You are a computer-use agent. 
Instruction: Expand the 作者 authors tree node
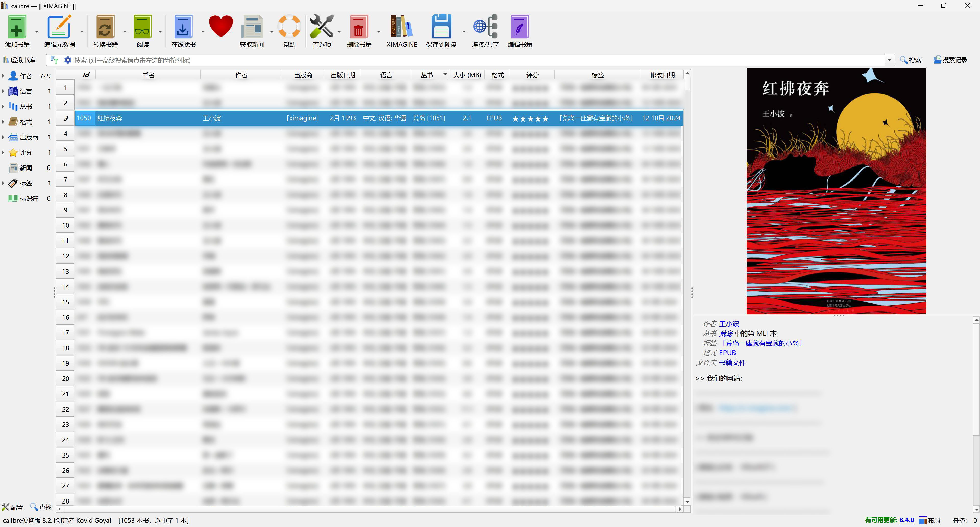click(x=3, y=76)
